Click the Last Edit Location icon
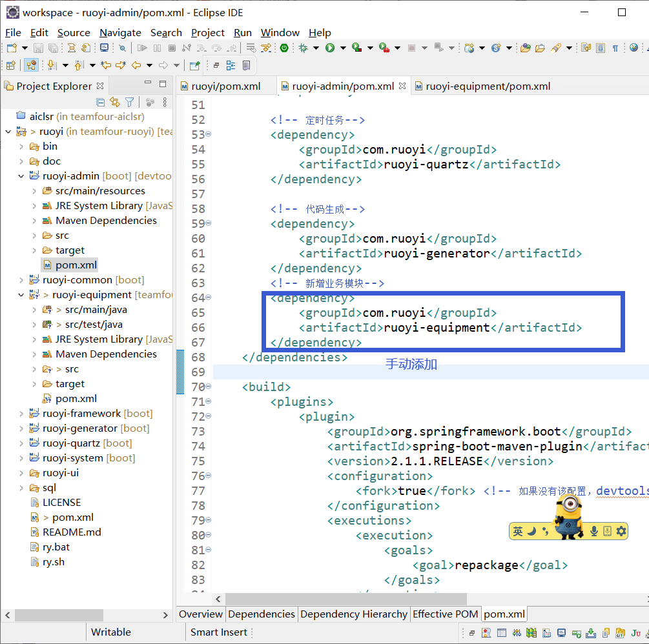The image size is (649, 644). coord(106,65)
